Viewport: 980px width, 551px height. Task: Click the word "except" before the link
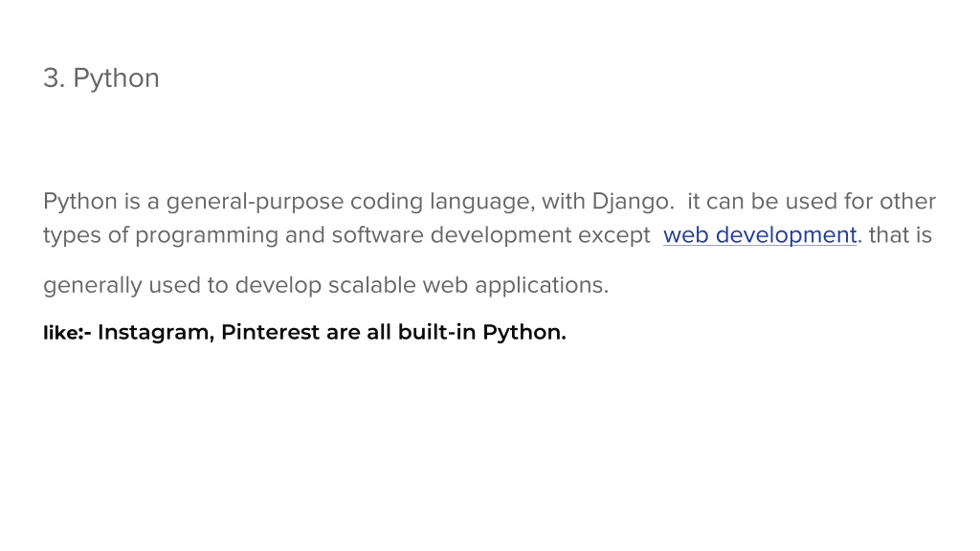pyautogui.click(x=613, y=235)
